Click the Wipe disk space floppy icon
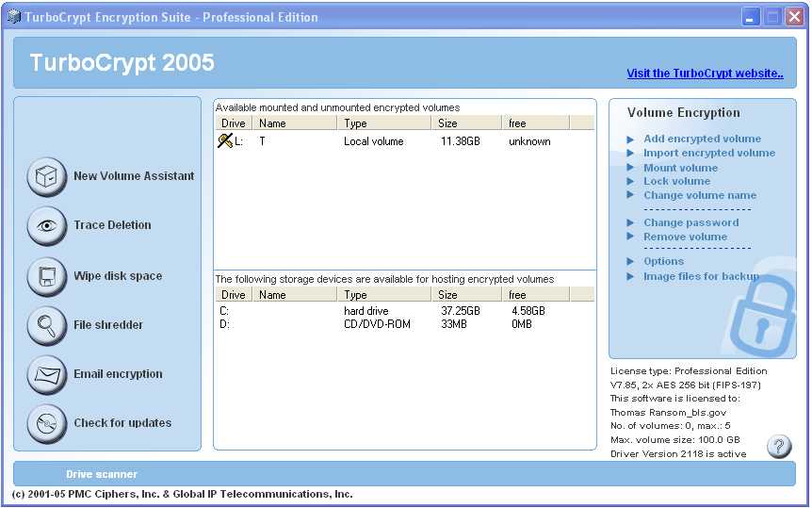812x508 pixels. (46, 276)
